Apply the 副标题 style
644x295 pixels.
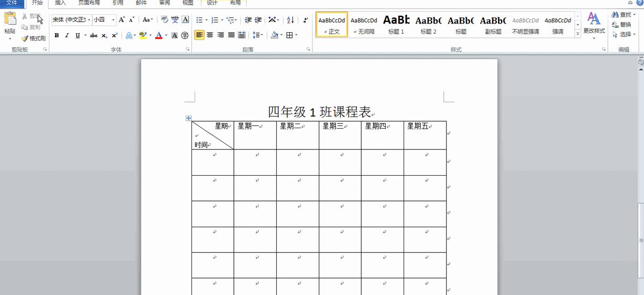pos(493,25)
